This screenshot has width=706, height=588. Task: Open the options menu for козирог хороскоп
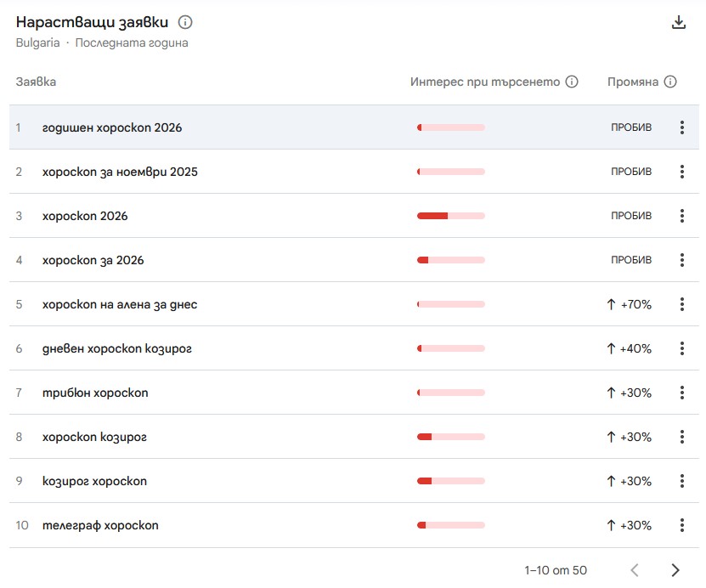[681, 480]
